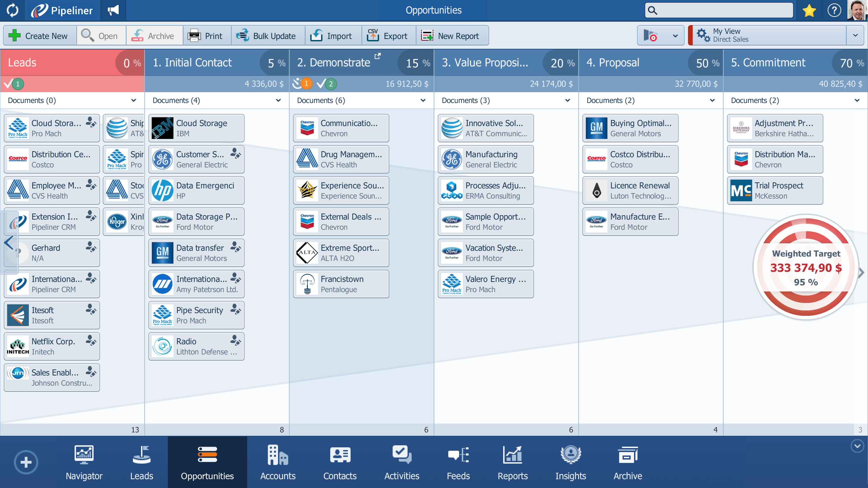Screen dimensions: 868x488
Task: Collapse the panel with the left arrow handle
Action: click(8, 242)
